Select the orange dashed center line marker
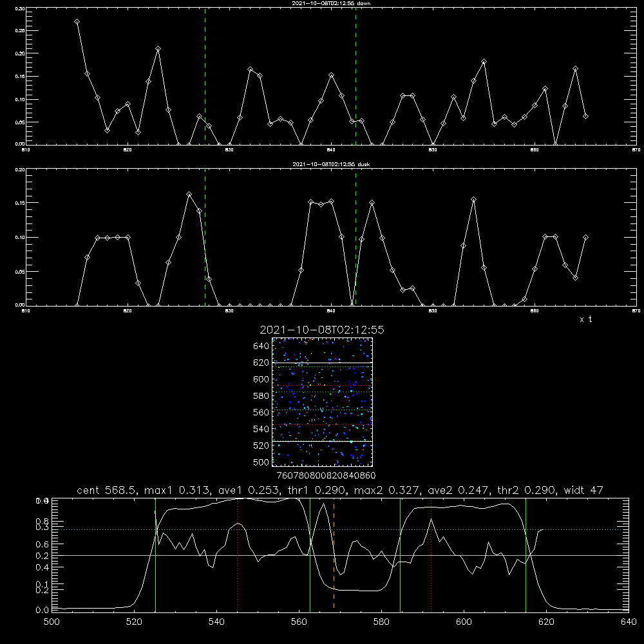644x644 pixels. [334, 554]
